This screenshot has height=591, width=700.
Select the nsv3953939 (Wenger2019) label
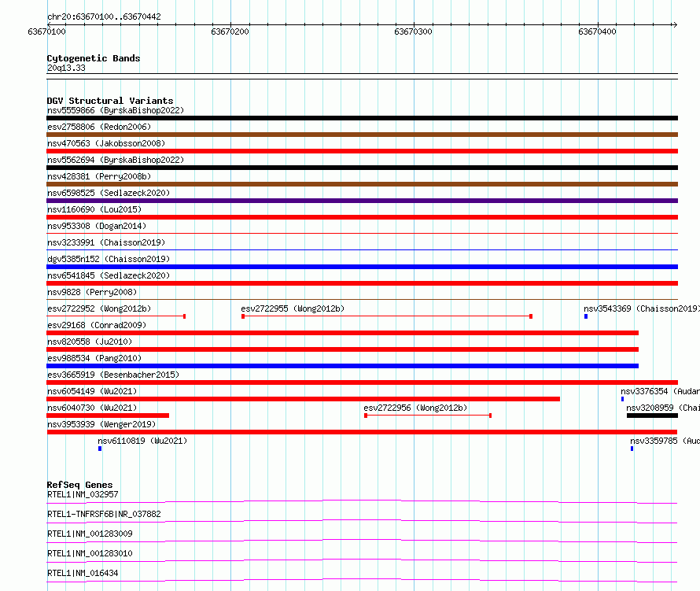pyautogui.click(x=101, y=424)
